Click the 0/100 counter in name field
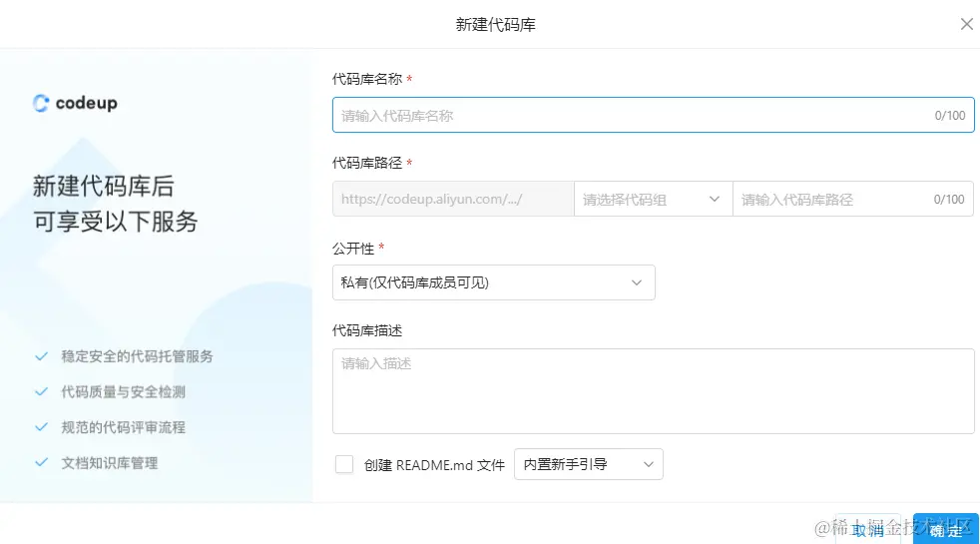 tap(950, 115)
